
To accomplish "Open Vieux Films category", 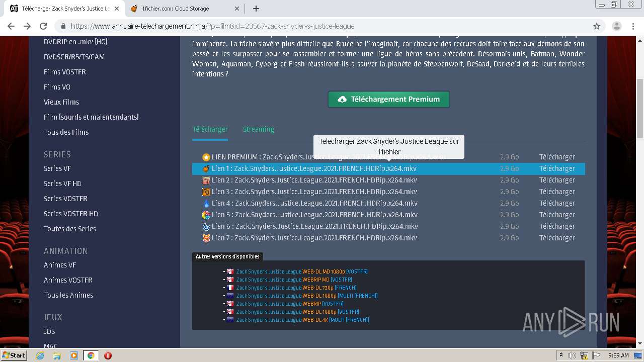I will (61, 102).
